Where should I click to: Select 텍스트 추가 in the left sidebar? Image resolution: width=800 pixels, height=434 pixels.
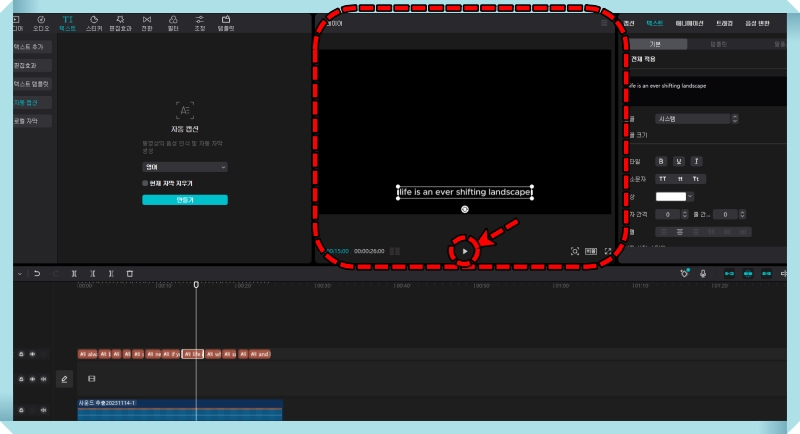pyautogui.click(x=32, y=47)
